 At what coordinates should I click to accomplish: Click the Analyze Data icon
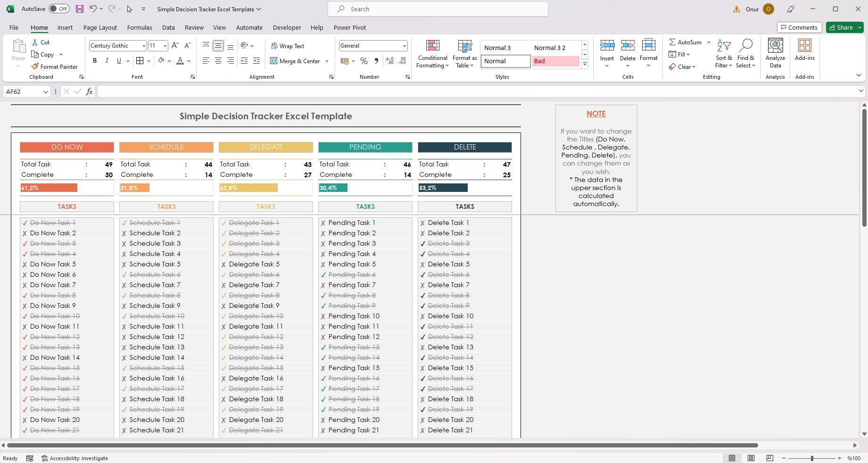click(775, 52)
